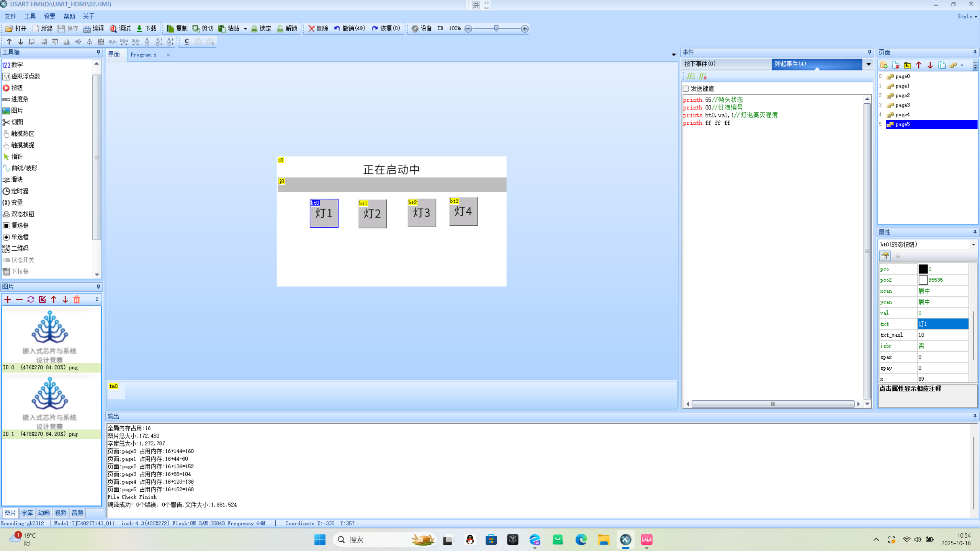Click the pco black color swatch
The width and height of the screenshot is (980, 551).
click(923, 269)
